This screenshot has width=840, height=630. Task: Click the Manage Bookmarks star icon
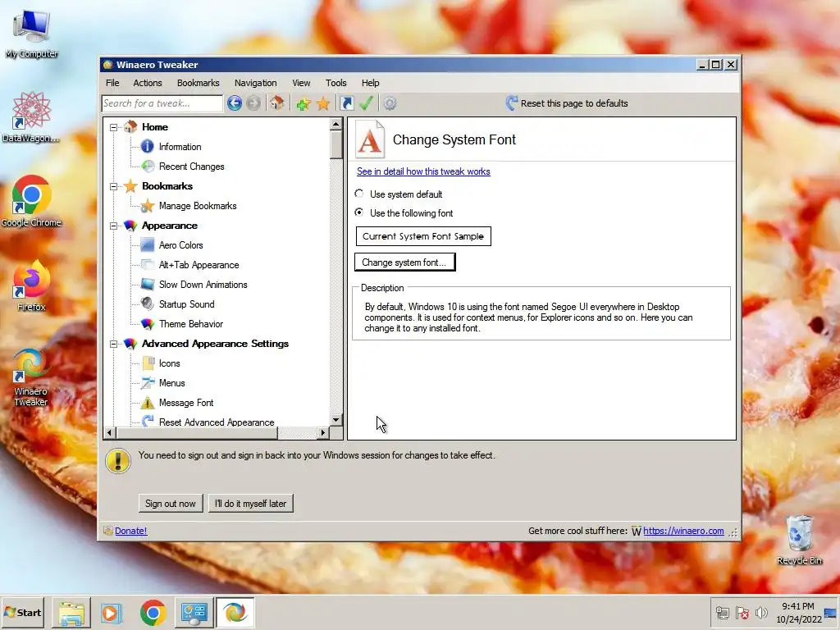148,206
